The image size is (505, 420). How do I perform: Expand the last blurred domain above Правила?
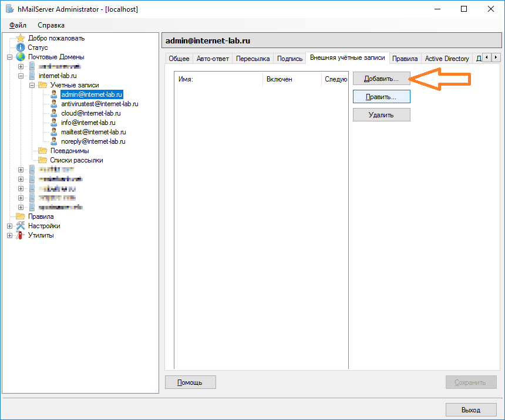coord(21,207)
